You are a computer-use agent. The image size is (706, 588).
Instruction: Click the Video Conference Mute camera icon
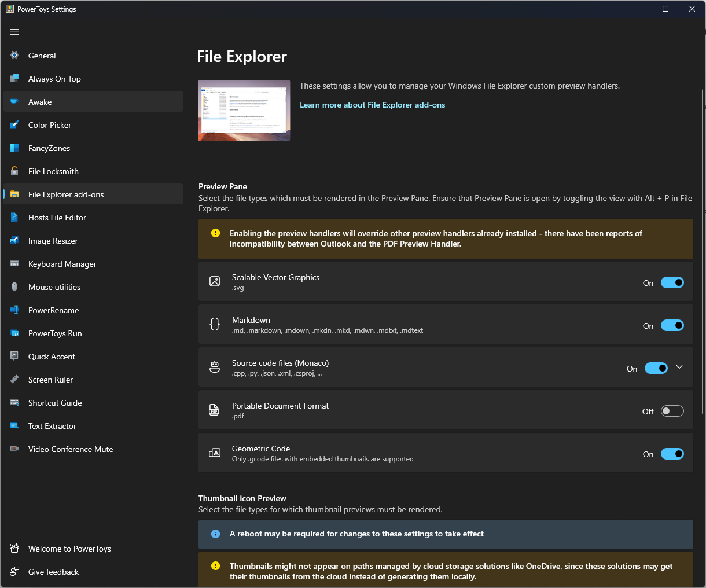click(15, 449)
